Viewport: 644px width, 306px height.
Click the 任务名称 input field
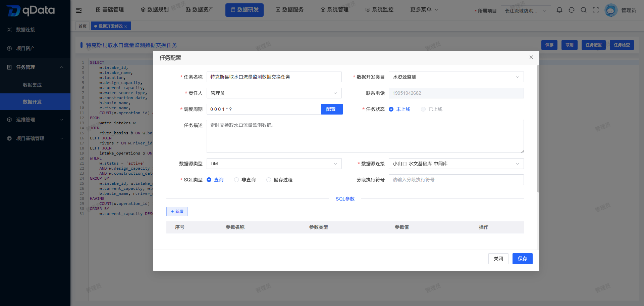pos(274,77)
